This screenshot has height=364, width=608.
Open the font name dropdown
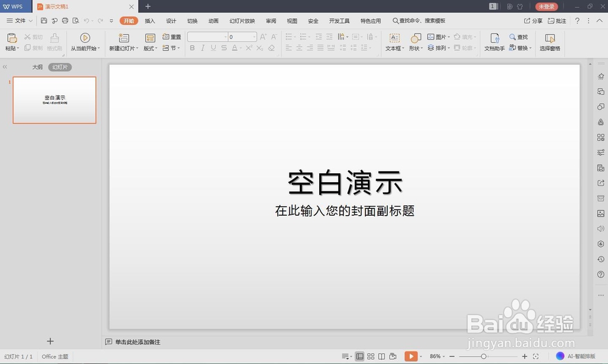click(x=226, y=37)
